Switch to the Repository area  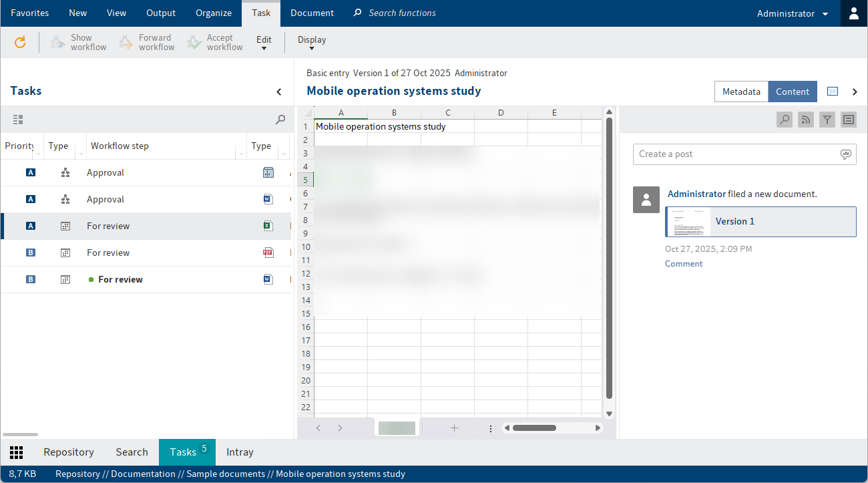69,452
